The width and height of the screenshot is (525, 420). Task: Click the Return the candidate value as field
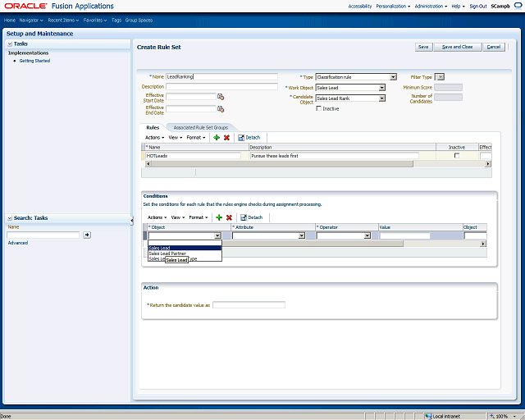pyautogui.click(x=249, y=305)
